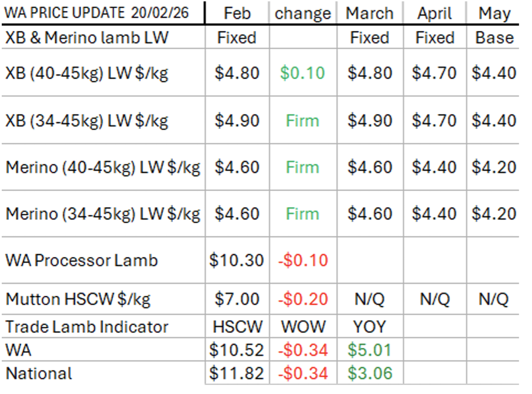Select WA indicator value $10.52

(x=237, y=350)
